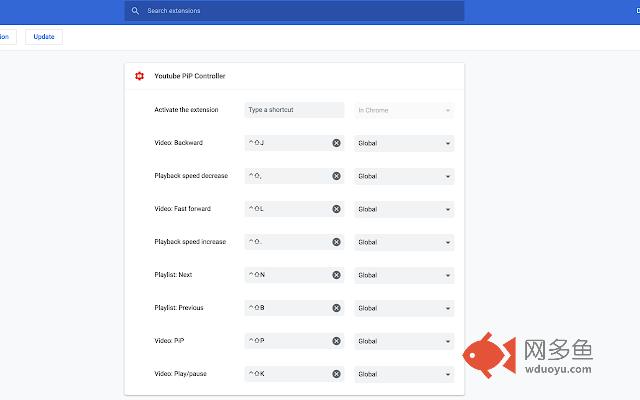This screenshot has height=400, width=640.
Task: Click the Youtube PiP Controller title
Action: [x=190, y=76]
